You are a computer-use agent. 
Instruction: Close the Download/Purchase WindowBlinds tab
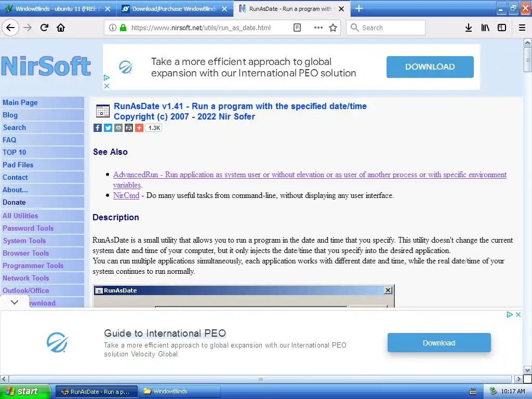tap(224, 9)
